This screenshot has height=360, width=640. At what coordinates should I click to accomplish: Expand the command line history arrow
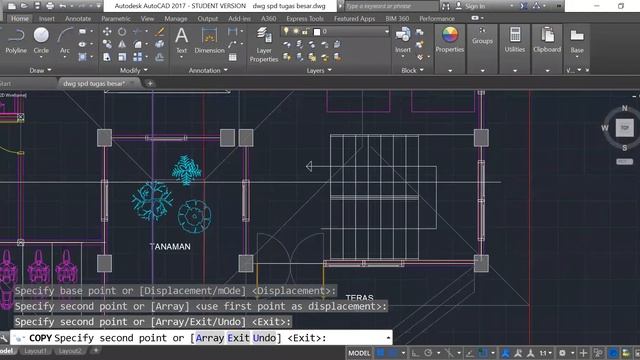point(388,338)
